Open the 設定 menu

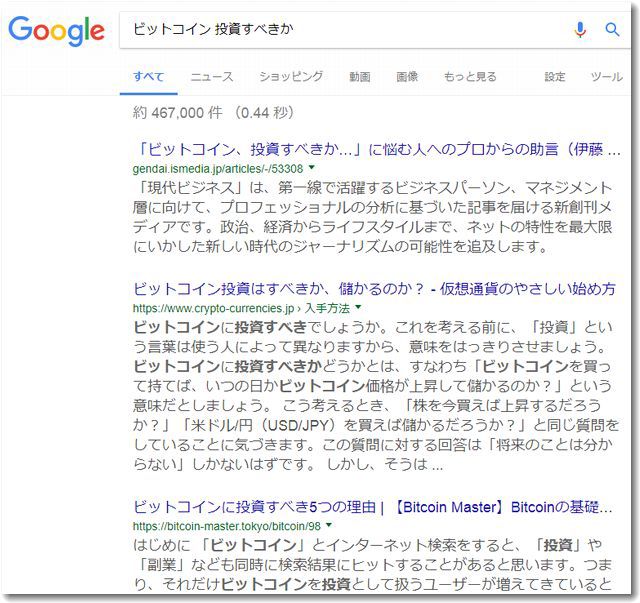point(555,77)
